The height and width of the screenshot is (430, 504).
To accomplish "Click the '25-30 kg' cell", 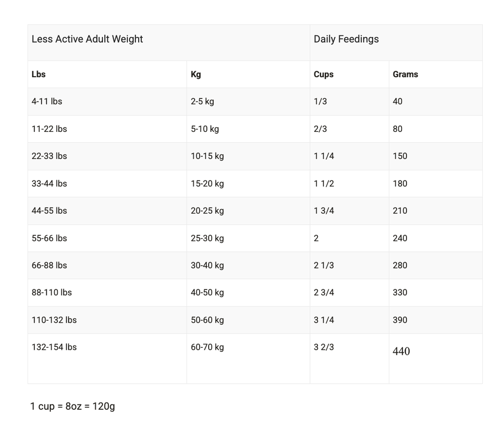I will (207, 238).
